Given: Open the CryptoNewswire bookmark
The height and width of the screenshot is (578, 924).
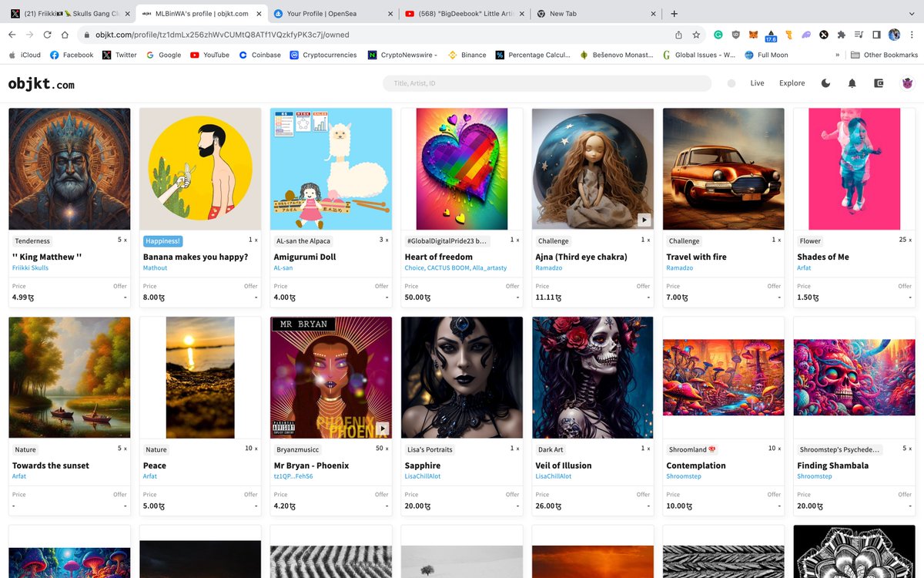Looking at the screenshot, I should point(403,55).
